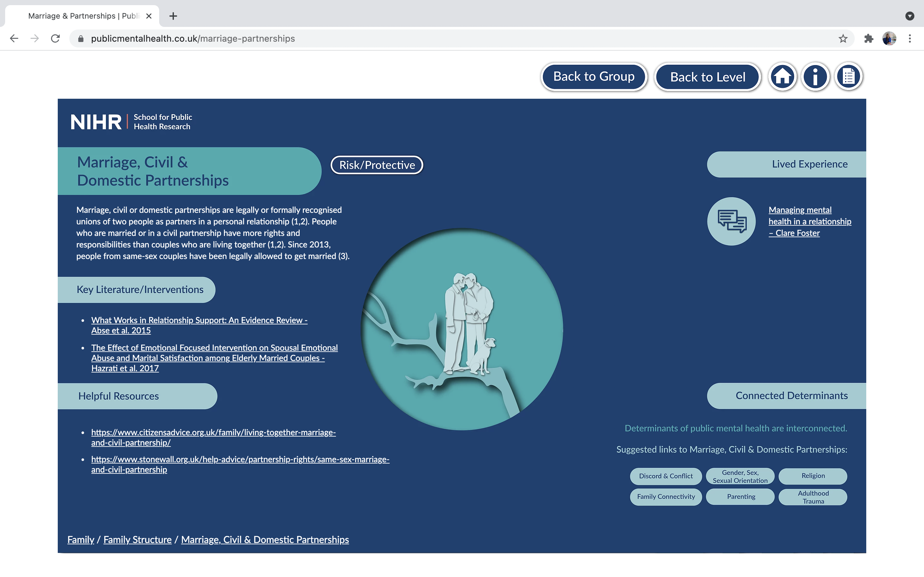The image size is (924, 577).
Task: Open a new browser tab
Action: [173, 16]
